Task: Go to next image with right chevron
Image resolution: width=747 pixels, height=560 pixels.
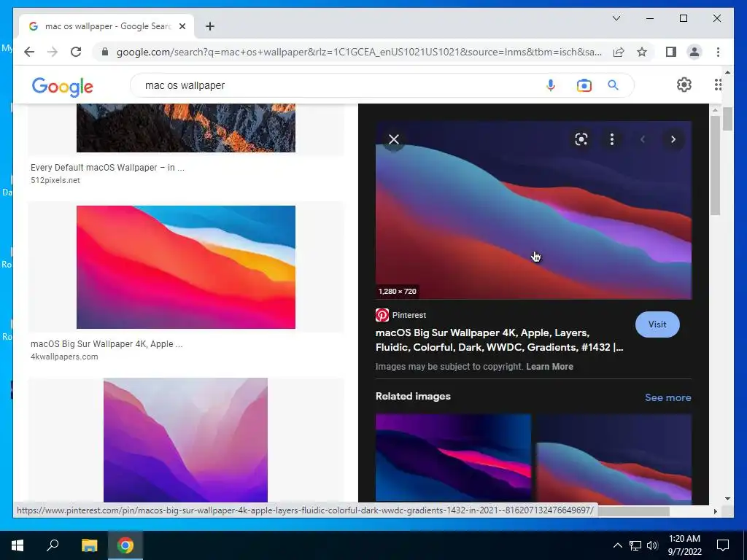Action: (x=673, y=139)
